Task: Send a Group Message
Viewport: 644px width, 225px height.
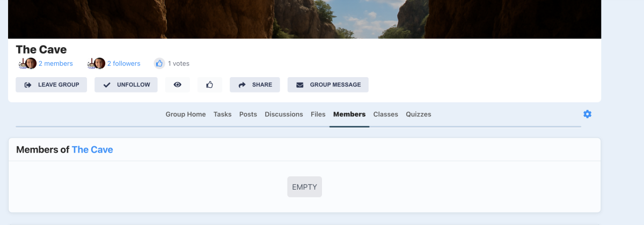Action: click(328, 85)
